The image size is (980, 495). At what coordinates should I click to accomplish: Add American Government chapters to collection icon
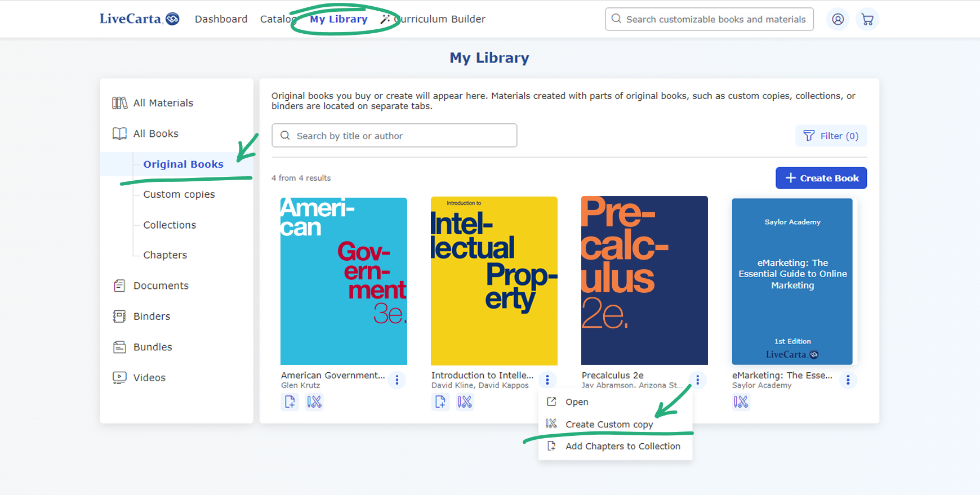click(x=290, y=402)
